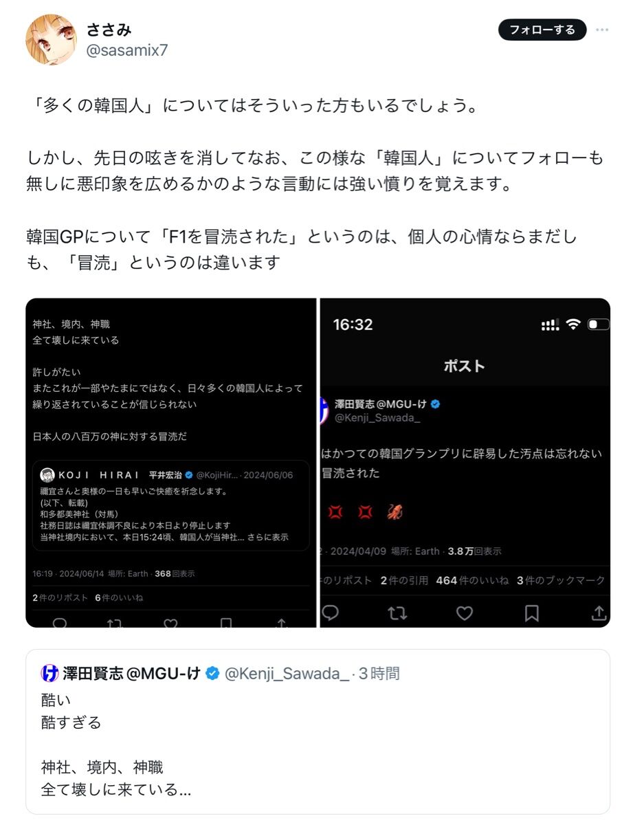Image resolution: width=644 pixels, height=825 pixels.
Task: Open quoted tweet by 澤田賢志@MGU-け
Action: coord(318,731)
